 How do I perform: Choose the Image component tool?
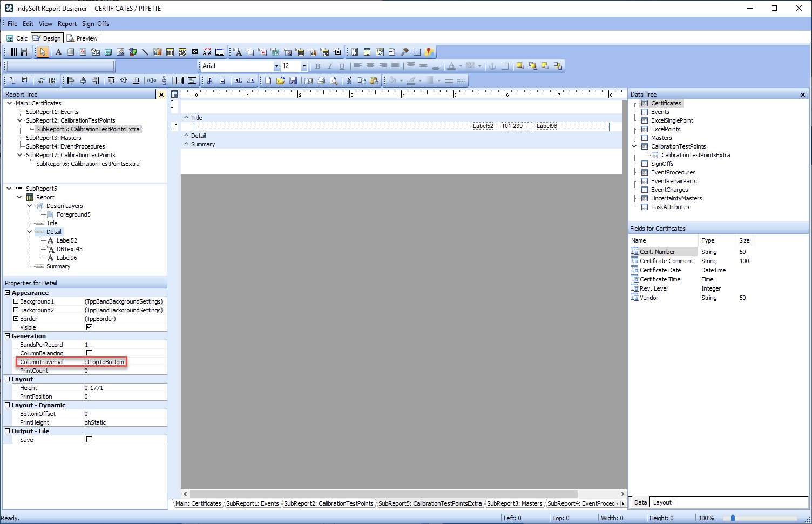[120, 52]
